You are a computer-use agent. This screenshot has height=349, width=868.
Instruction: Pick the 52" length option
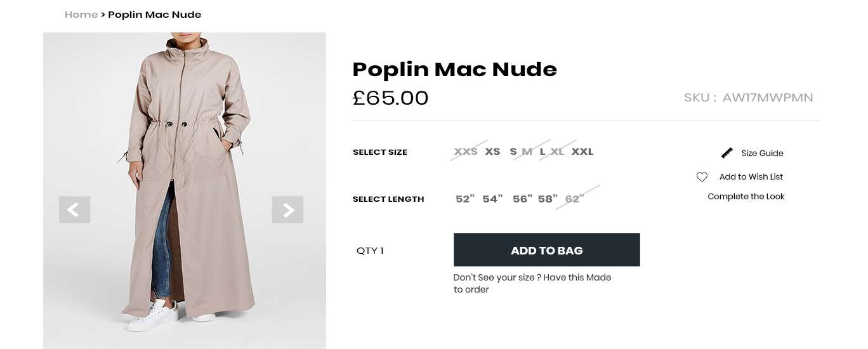point(465,199)
